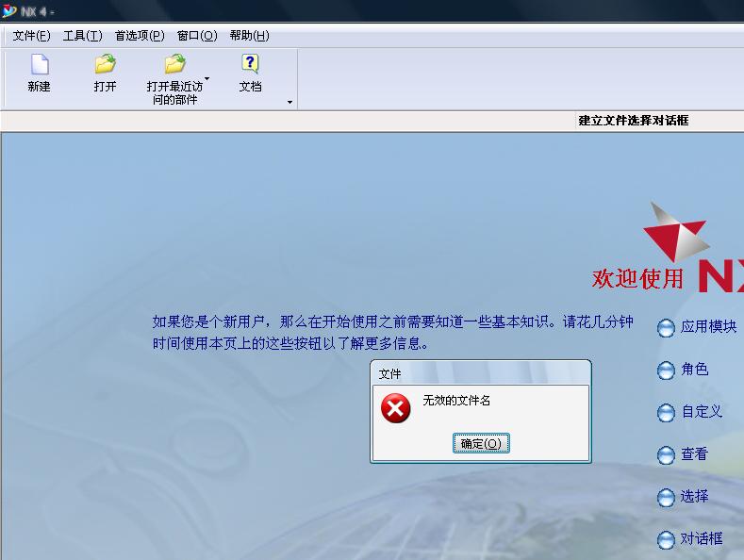Click the sphere icon beside 查看
The width and height of the screenshot is (744, 560).
666,455
